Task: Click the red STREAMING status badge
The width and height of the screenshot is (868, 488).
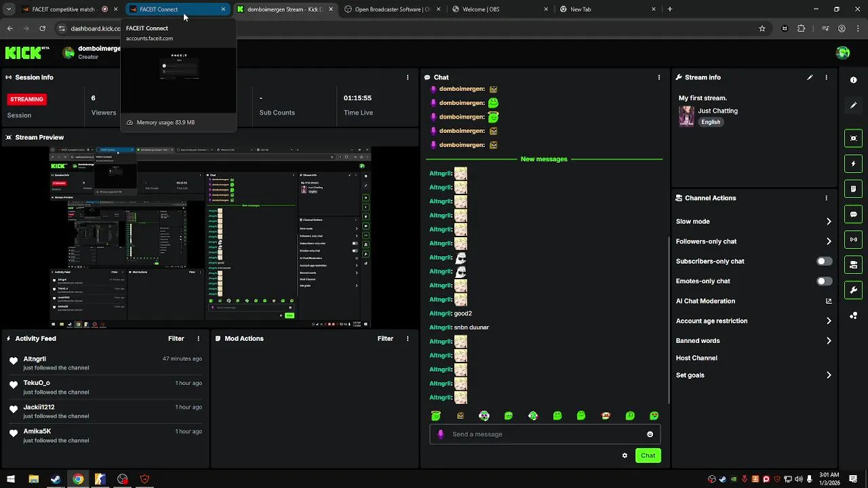Action: 26,99
